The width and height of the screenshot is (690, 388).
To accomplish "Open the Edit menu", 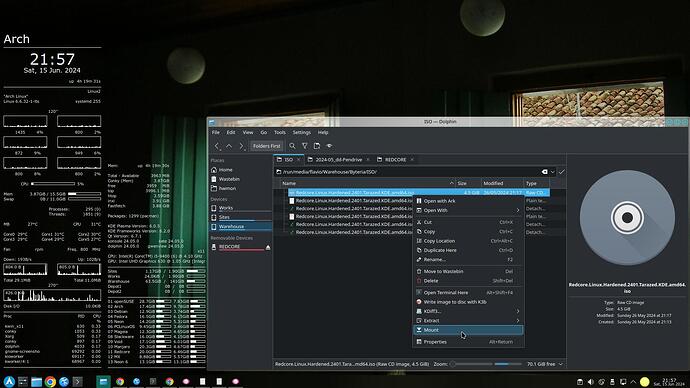I will (231, 132).
